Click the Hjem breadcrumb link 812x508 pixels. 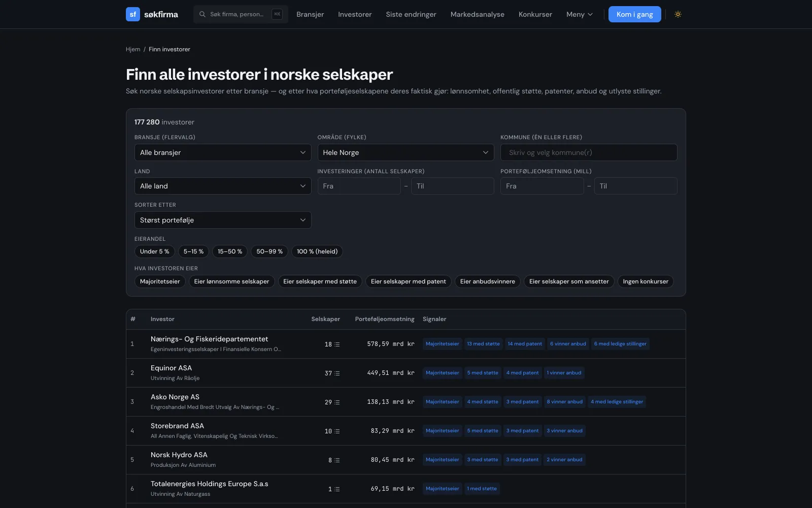(133, 49)
